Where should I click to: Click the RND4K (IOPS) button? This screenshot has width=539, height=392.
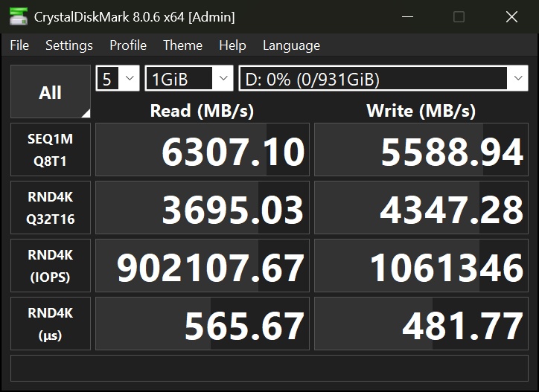click(x=50, y=266)
